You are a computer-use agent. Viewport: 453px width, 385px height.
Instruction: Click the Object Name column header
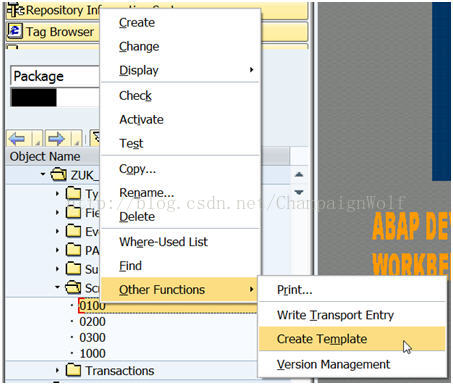tap(45, 156)
